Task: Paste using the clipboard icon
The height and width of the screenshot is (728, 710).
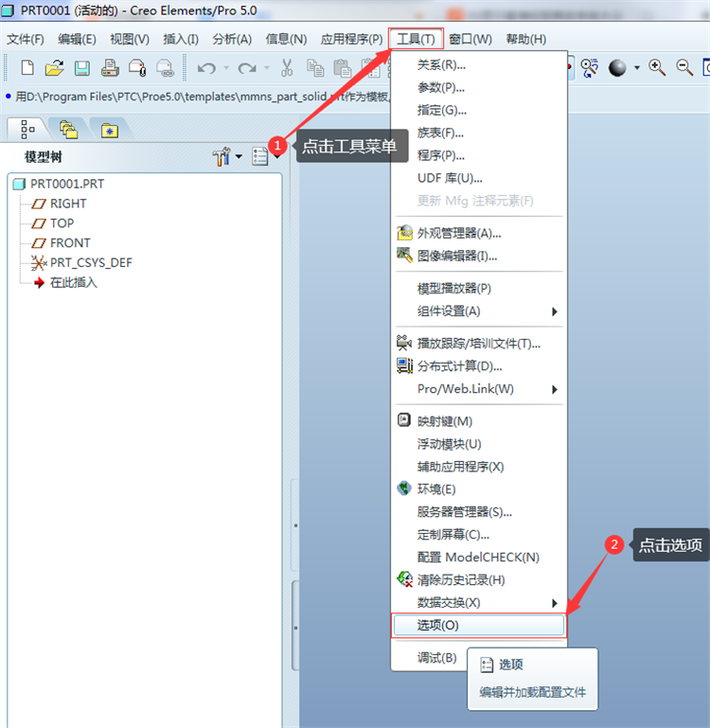Action: [x=343, y=68]
